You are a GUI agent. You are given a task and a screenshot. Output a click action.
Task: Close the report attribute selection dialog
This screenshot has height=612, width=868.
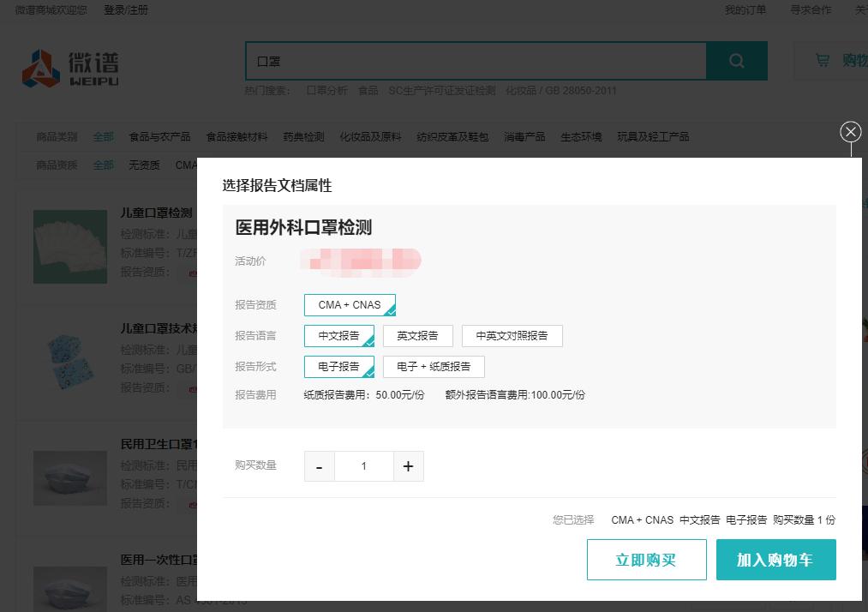[850, 131]
